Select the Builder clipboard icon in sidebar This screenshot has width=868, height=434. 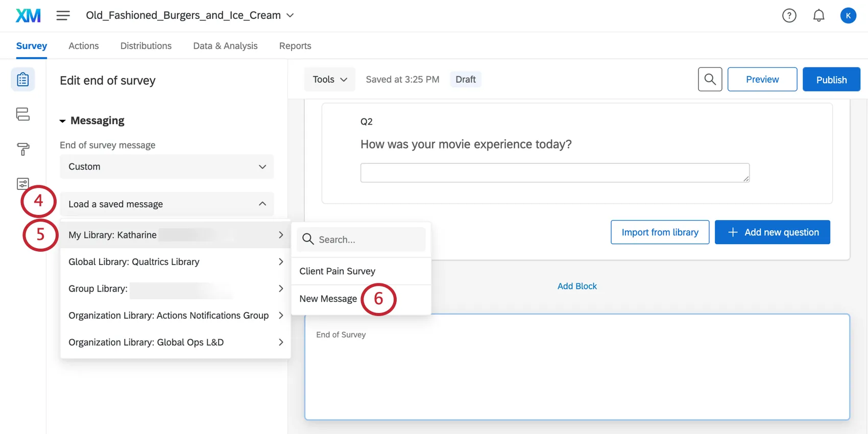coord(23,80)
